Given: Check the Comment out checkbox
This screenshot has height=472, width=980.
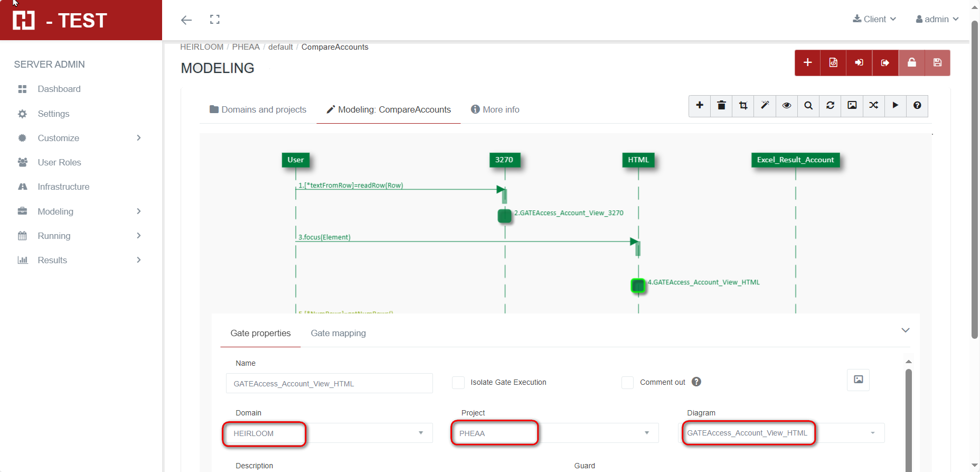Looking at the screenshot, I should [627, 383].
